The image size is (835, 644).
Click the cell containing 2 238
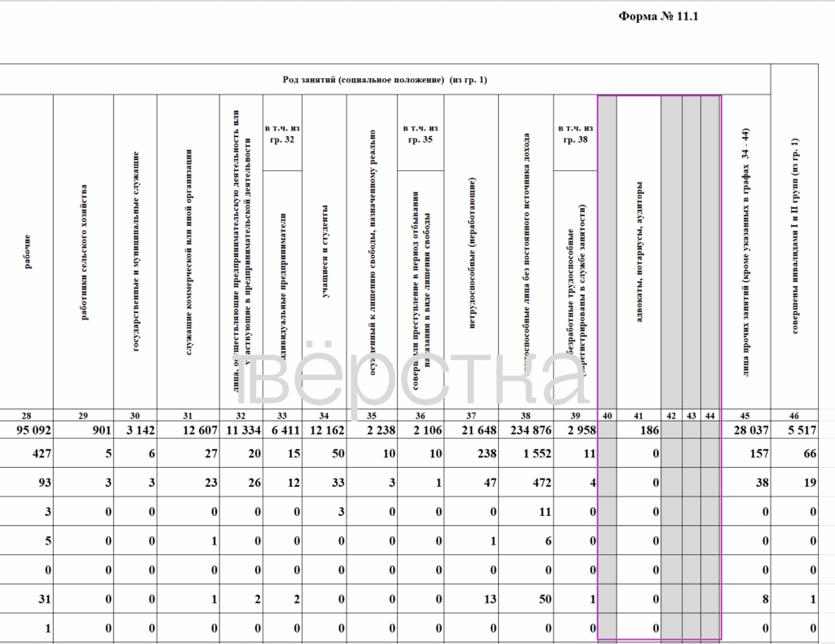tap(372, 430)
